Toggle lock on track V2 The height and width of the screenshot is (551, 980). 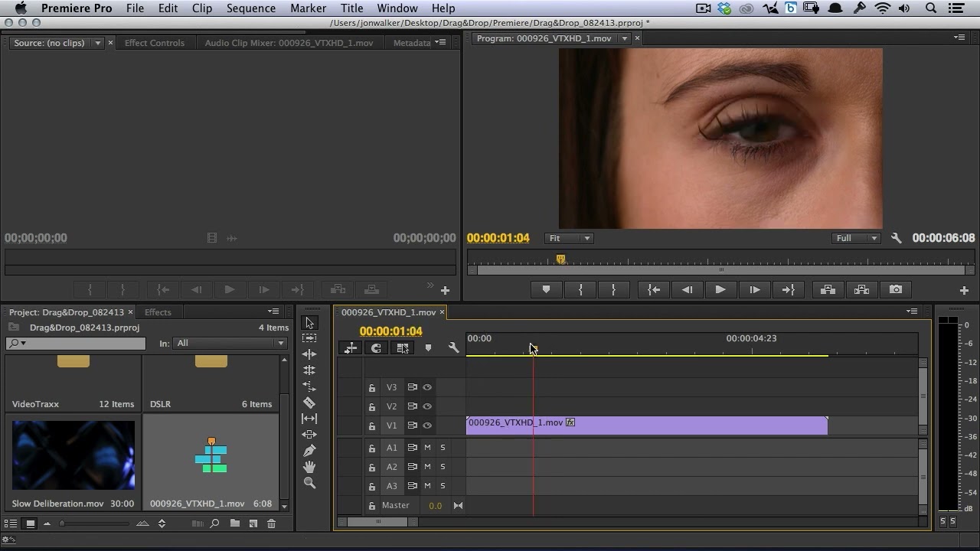(x=372, y=407)
